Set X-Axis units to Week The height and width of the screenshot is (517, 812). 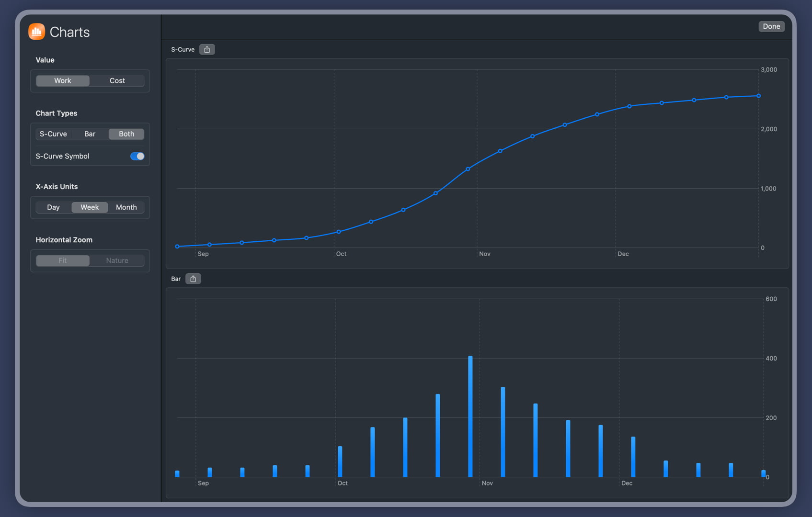[90, 207]
